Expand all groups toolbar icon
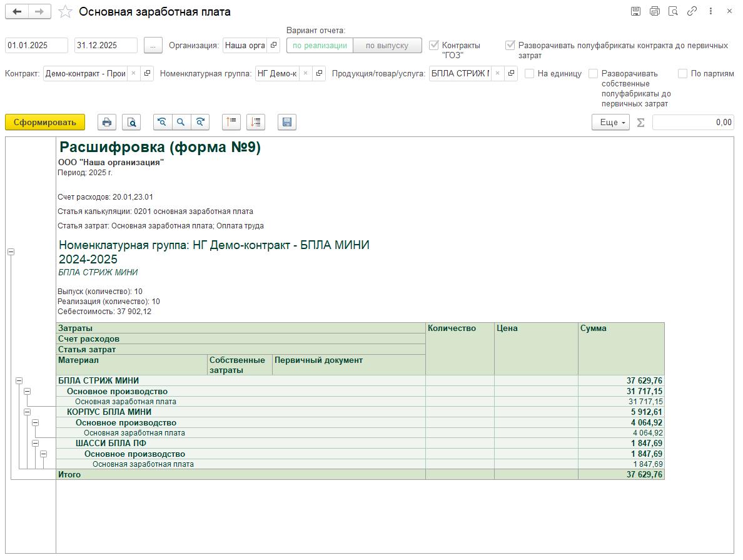The width and height of the screenshot is (743, 560). (x=256, y=123)
